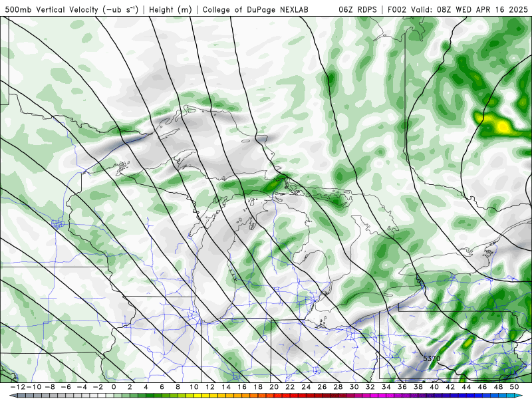Viewport: 532px width, 399px height.
Task: Click the -4 label on the color scale
Action: pos(82,387)
